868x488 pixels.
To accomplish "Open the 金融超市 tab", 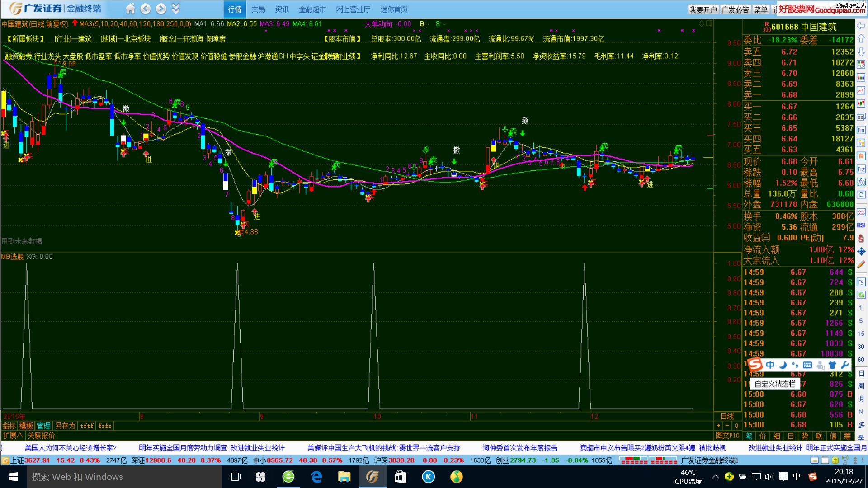I will pos(312,9).
